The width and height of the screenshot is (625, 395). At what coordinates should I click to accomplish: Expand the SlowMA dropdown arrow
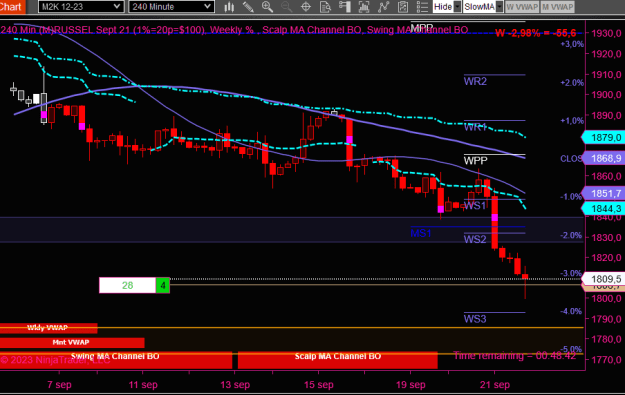[499, 7]
